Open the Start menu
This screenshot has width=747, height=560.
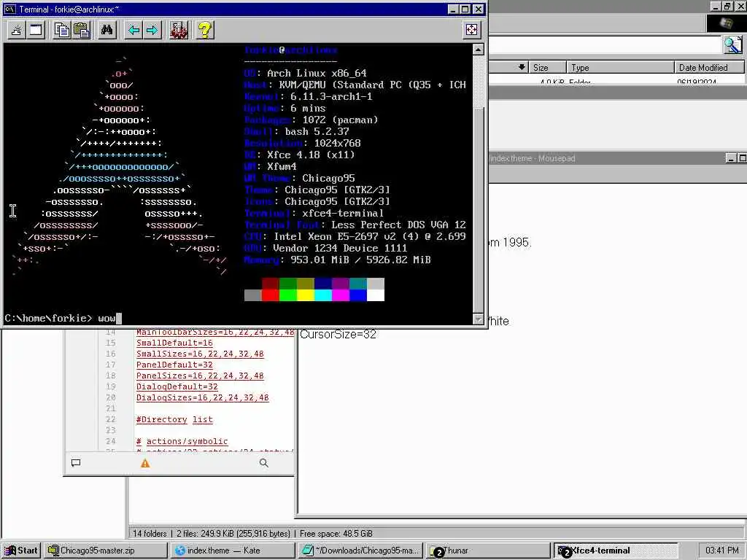coord(21,551)
